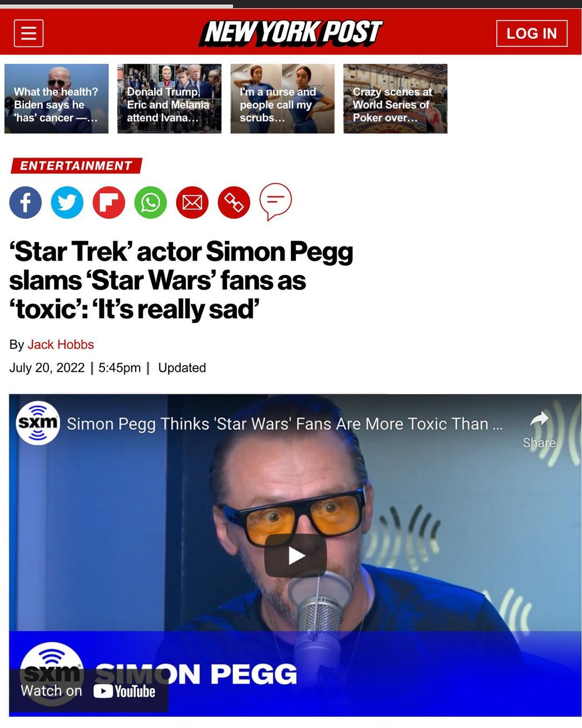This screenshot has width=582, height=728.
Task: Copy the article link icon
Action: pos(234,203)
